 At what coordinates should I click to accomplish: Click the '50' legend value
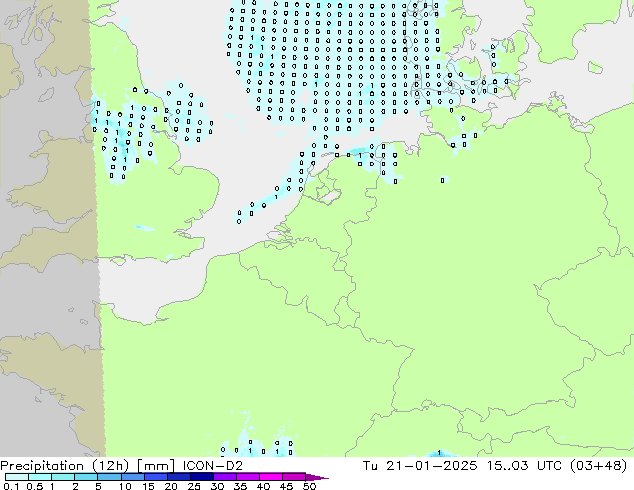point(309,486)
